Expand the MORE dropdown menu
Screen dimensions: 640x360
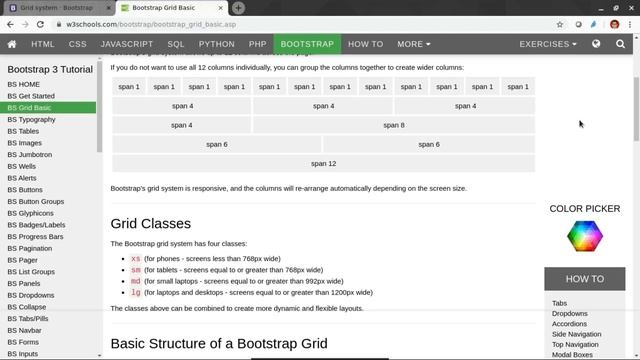coord(413,44)
